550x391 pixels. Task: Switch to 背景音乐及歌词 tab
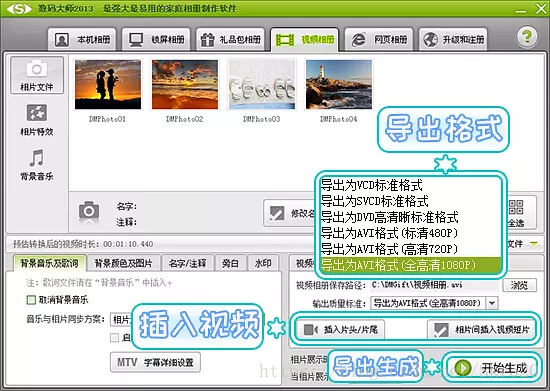(49, 263)
